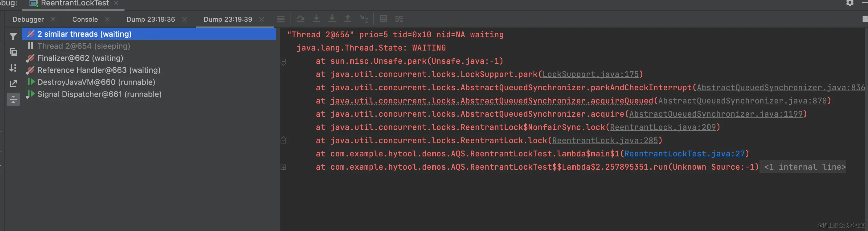The image size is (868, 231).
Task: Close the Dump 23:19:39 tab
Action: 262,19
